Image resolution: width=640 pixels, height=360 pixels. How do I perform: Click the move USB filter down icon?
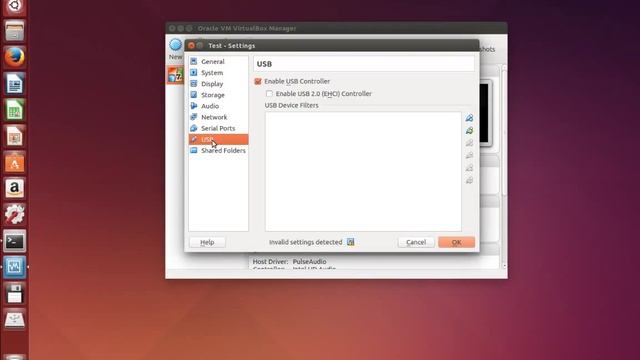pos(469,180)
